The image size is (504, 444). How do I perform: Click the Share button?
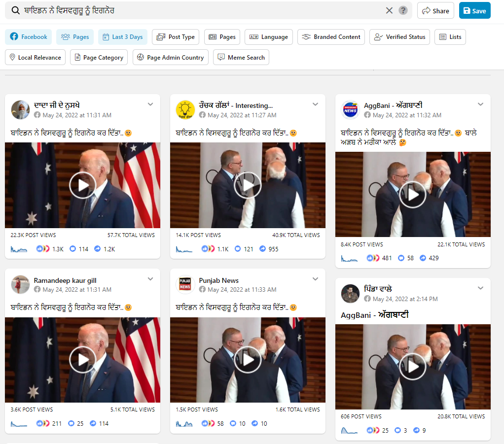pos(435,11)
